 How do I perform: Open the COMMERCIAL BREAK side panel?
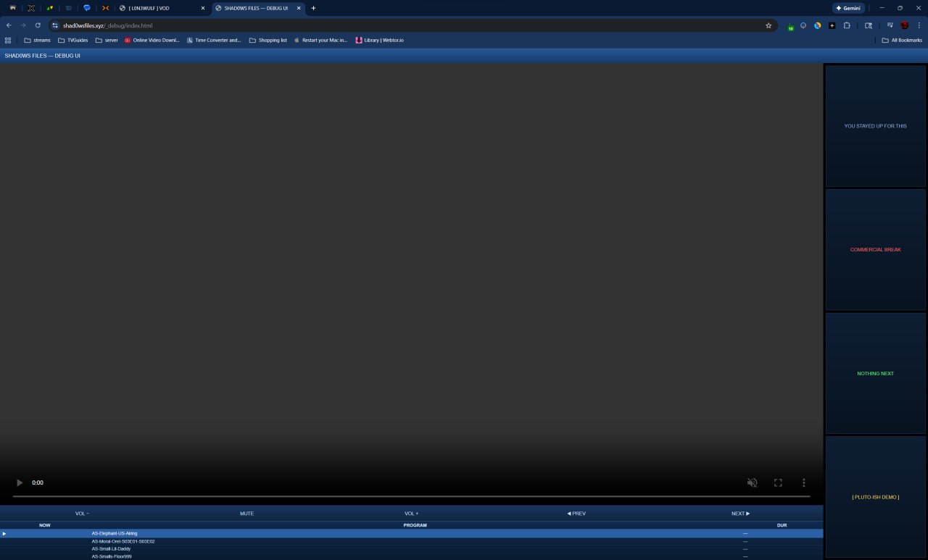(x=875, y=250)
